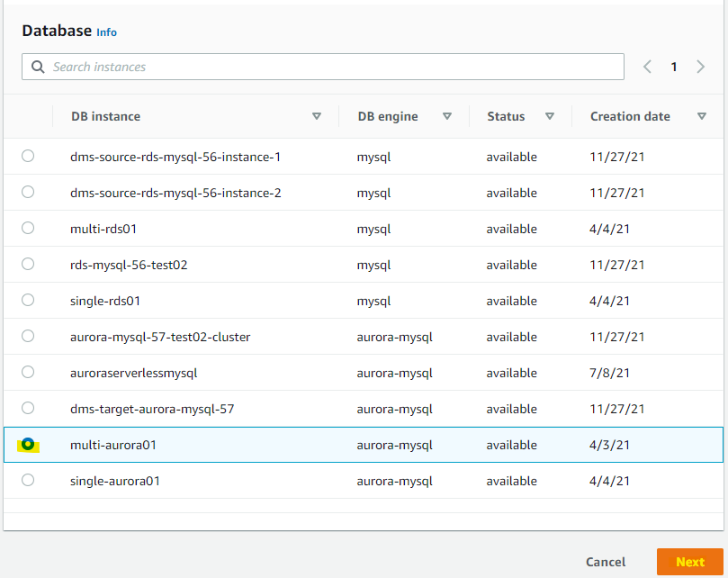728x578 pixels.
Task: Click the Next button
Action: pyautogui.click(x=689, y=562)
